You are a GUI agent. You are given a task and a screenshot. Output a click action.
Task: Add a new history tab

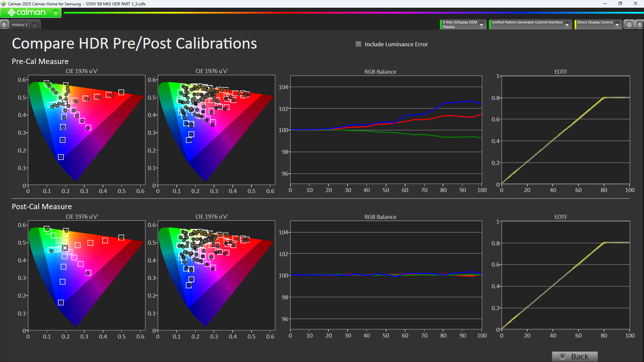(x=35, y=25)
